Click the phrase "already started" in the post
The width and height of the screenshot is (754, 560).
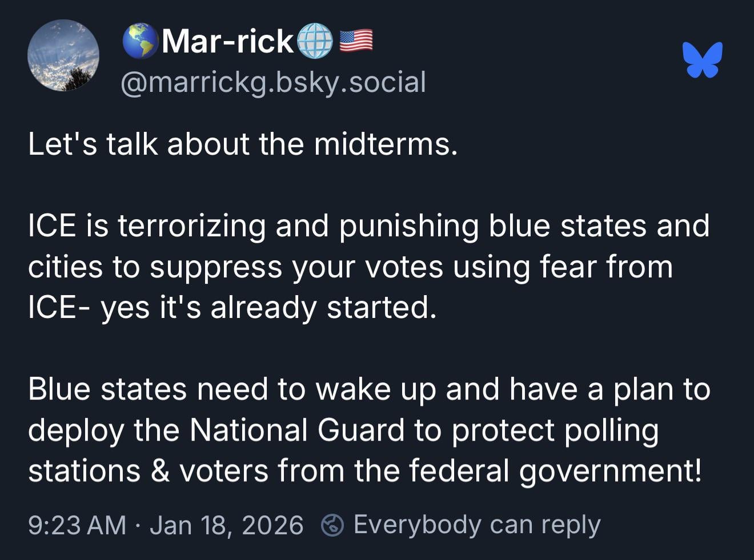[x=323, y=308]
